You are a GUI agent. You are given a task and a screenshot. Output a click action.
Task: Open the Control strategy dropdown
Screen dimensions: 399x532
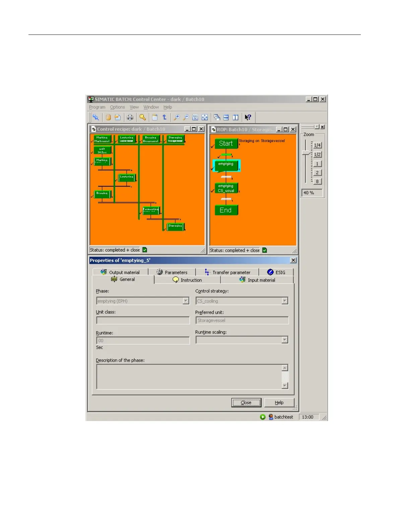(285, 301)
